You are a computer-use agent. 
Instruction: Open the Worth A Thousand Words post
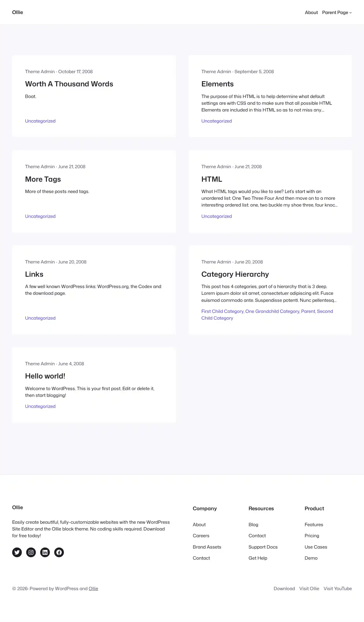tap(69, 84)
